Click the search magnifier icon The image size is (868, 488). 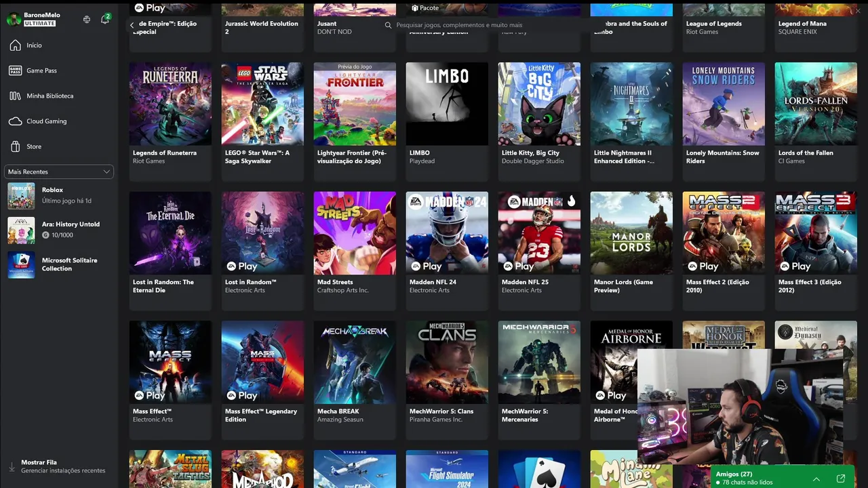[389, 25]
